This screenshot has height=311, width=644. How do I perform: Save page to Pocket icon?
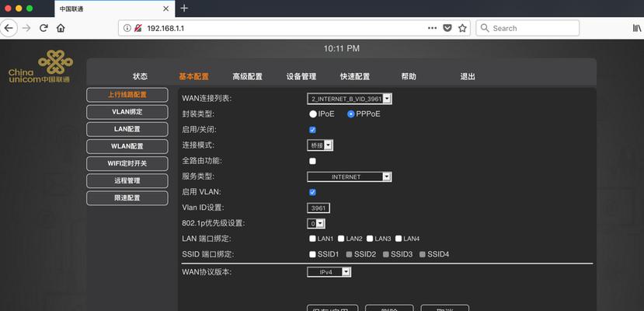click(x=447, y=28)
